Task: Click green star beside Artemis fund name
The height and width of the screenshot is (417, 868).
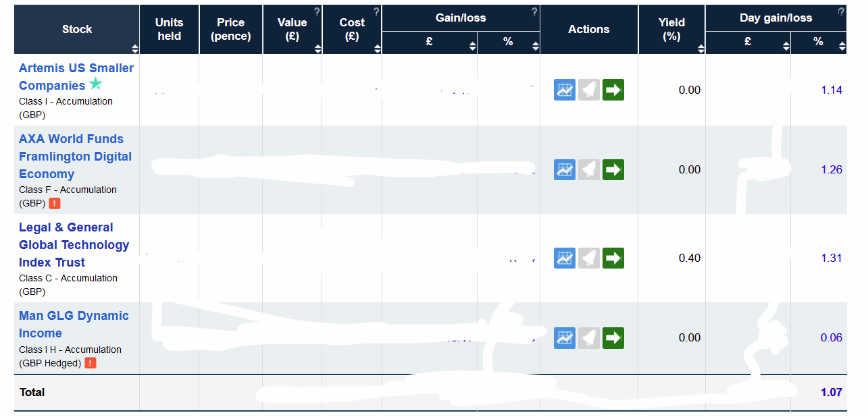Action: pyautogui.click(x=96, y=84)
